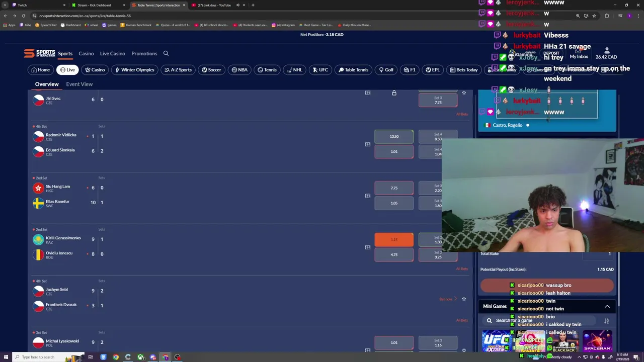Mute the YouTube tab audio icon
The image size is (644, 362).
(x=238, y=5)
